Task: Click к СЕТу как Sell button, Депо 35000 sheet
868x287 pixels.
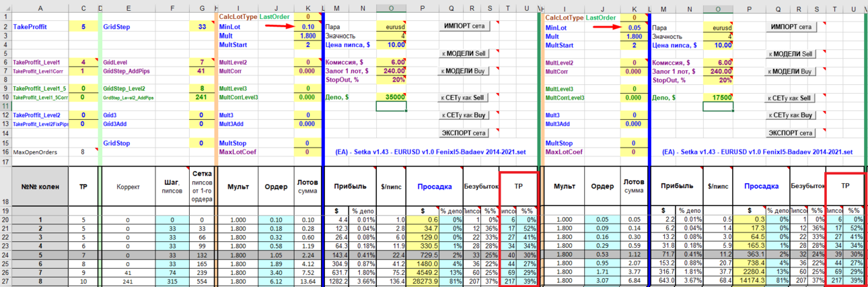Action: coord(464,98)
